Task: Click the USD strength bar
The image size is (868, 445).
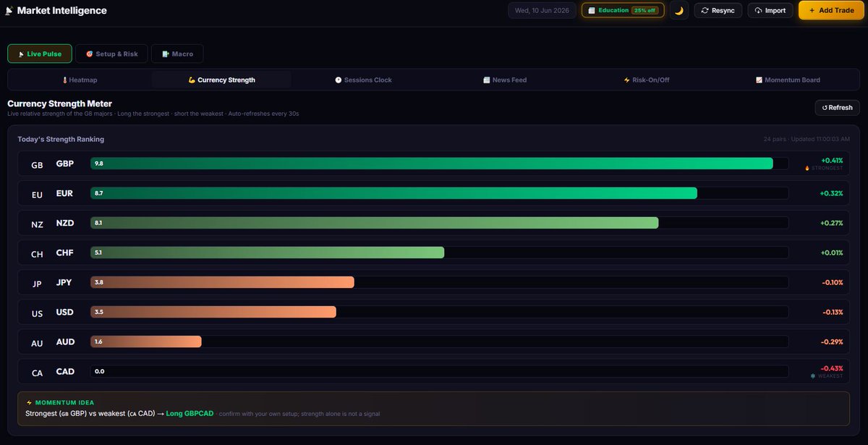Action: pyautogui.click(x=213, y=312)
